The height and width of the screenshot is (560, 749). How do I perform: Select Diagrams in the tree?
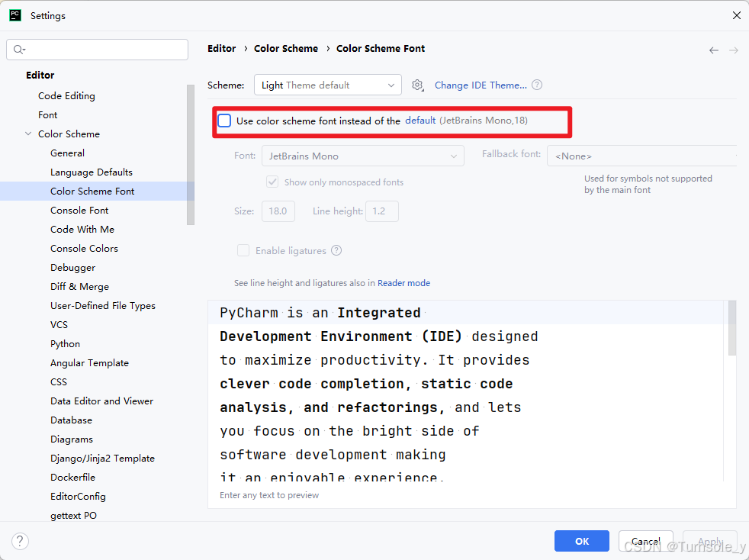tap(72, 439)
